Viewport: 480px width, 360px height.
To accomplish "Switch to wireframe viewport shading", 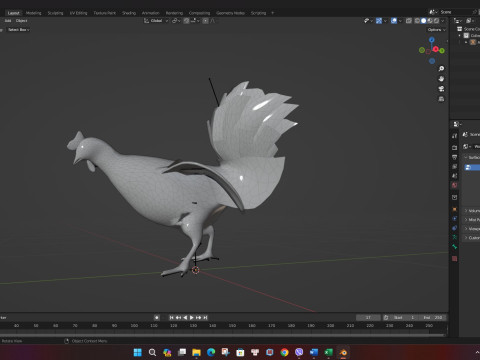I will tap(417, 21).
